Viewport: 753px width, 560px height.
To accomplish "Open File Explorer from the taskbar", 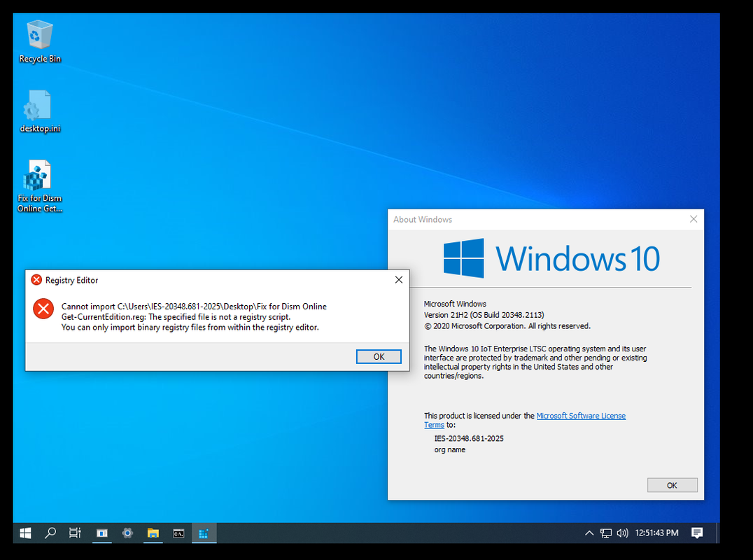I will 153,533.
